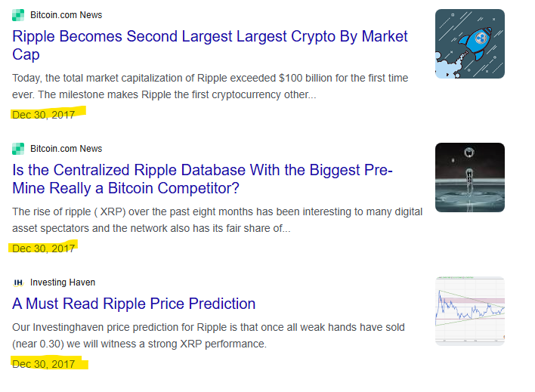The image size is (535, 392).
Task: Open 'Ripple Becomes Second Largest Largest Crypto' headline
Action: 210,45
